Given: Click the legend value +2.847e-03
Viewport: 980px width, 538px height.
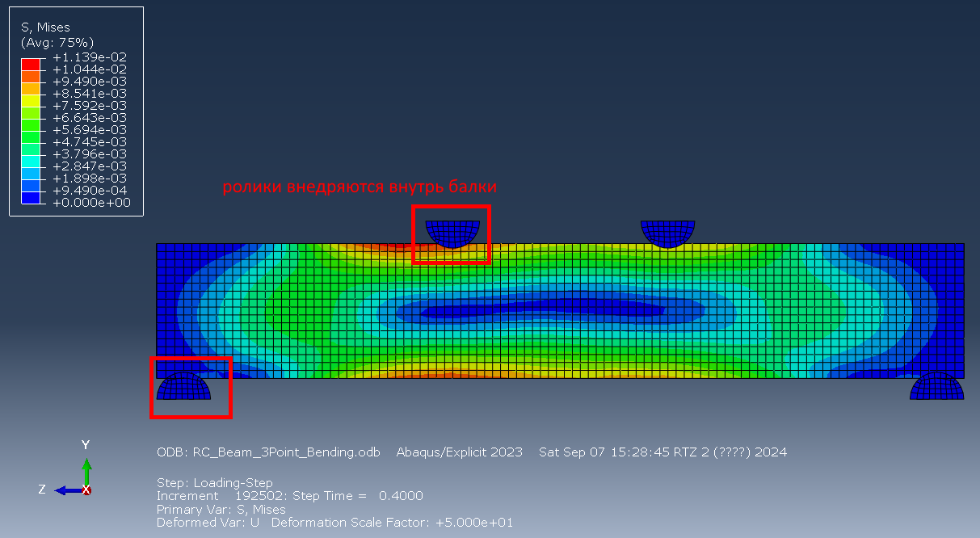Looking at the screenshot, I should point(90,166).
